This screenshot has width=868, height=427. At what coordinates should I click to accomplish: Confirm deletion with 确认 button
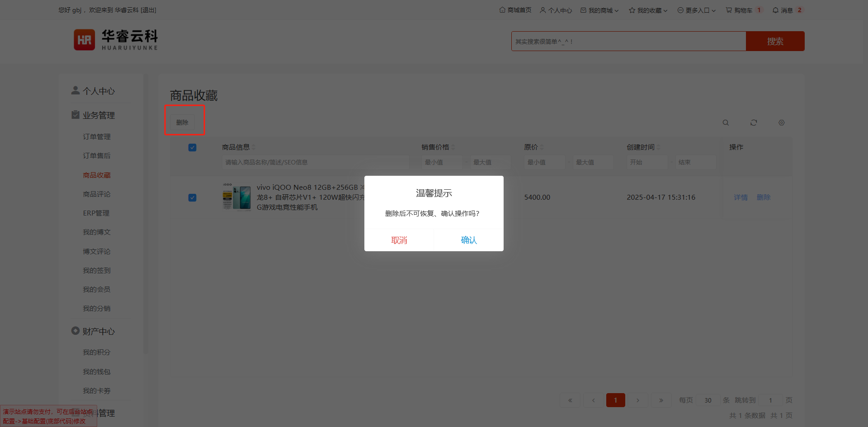[469, 240]
